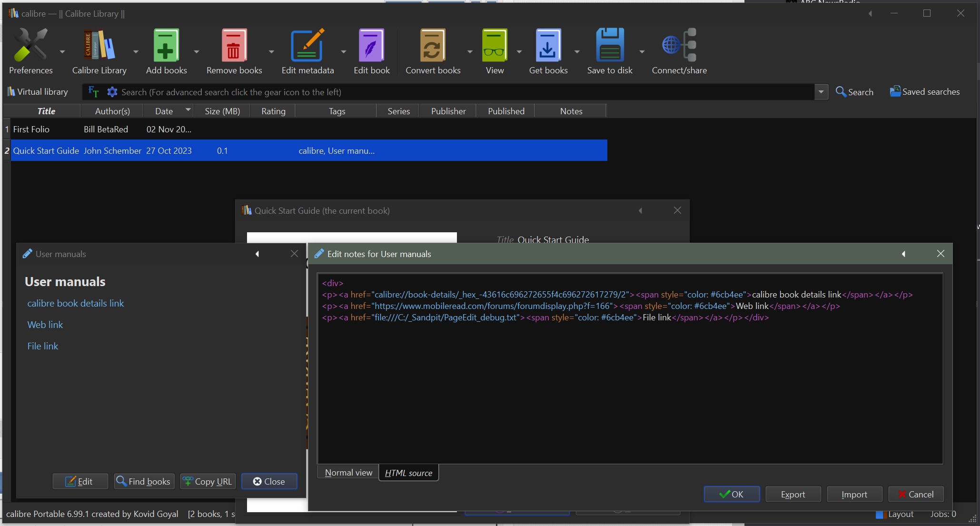Click the advanced search gear icon

(x=112, y=92)
